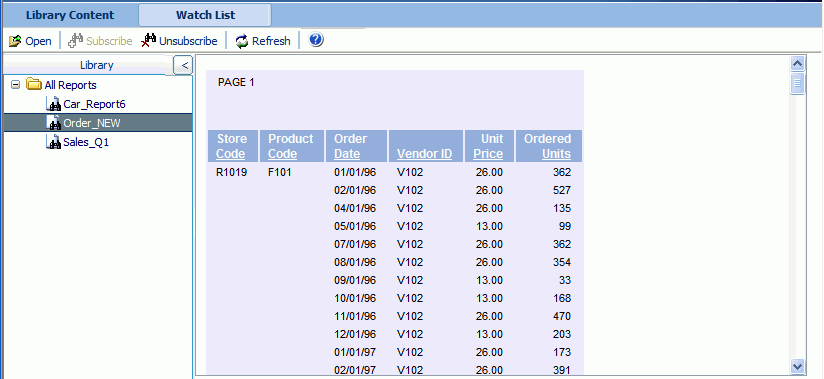Click the Vendor ID column header link
Viewport: 824px width, 379px height.
click(425, 154)
